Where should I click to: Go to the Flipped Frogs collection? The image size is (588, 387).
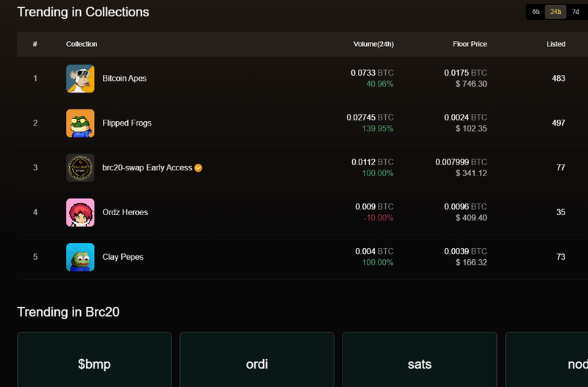click(126, 123)
